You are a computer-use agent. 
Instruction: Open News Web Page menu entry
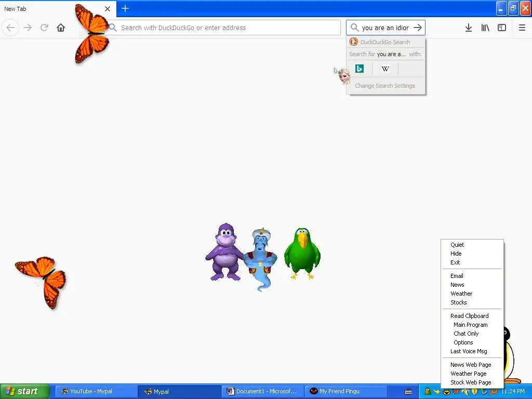472,365
